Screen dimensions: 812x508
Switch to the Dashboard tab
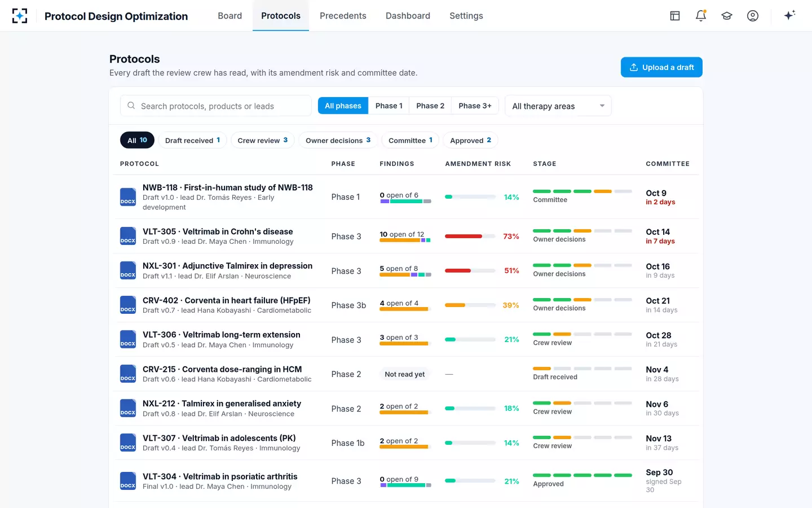[x=408, y=16]
